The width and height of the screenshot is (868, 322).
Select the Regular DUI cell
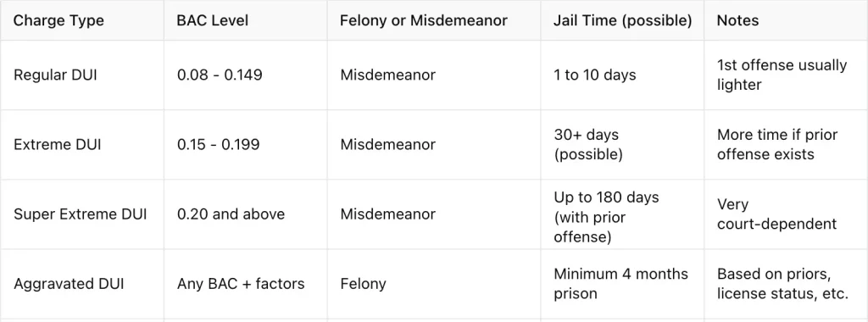pyautogui.click(x=55, y=75)
